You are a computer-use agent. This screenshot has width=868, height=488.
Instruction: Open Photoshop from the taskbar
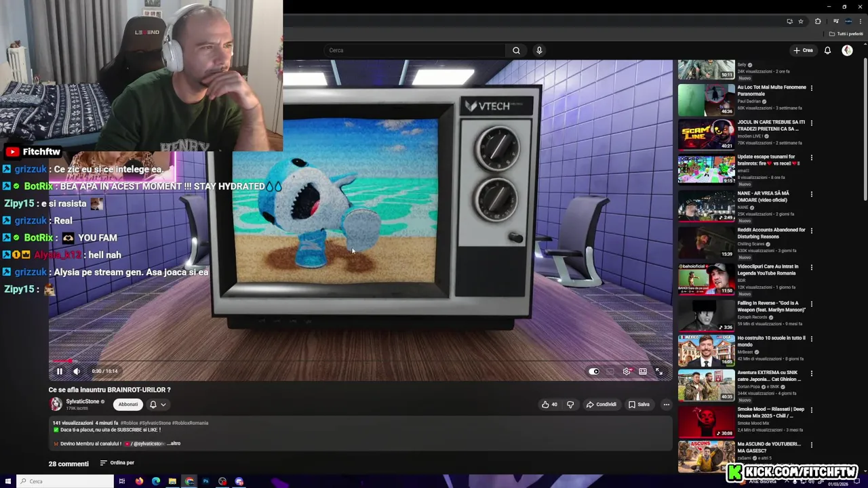click(x=205, y=481)
